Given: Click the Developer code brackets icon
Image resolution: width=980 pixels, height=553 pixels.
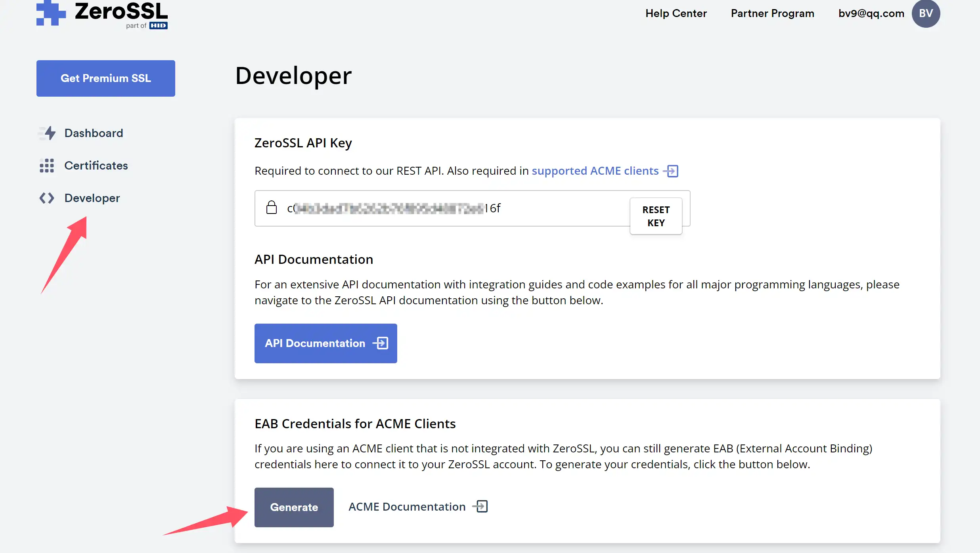Looking at the screenshot, I should pos(47,198).
